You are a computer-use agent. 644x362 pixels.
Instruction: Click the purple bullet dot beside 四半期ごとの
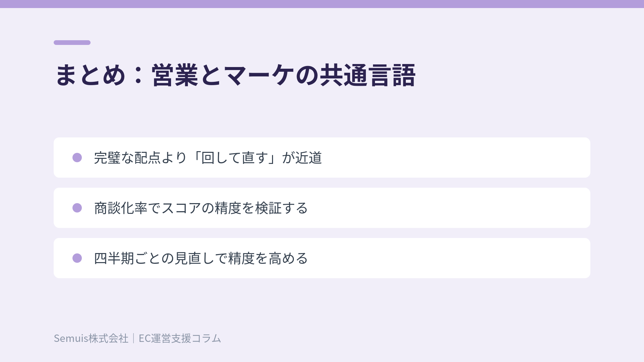pyautogui.click(x=77, y=258)
